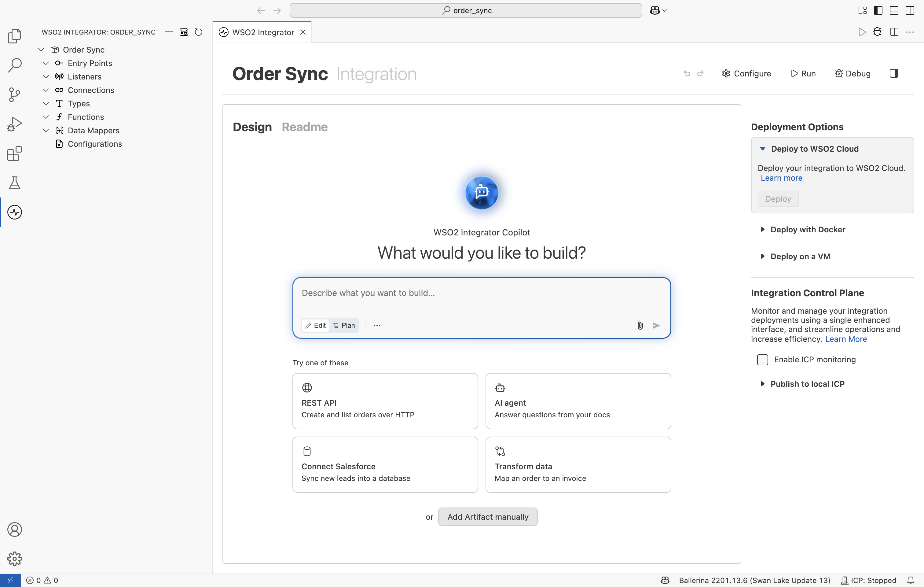The image size is (924, 587).
Task: Toggle bottom panel layout icon
Action: 894,10
